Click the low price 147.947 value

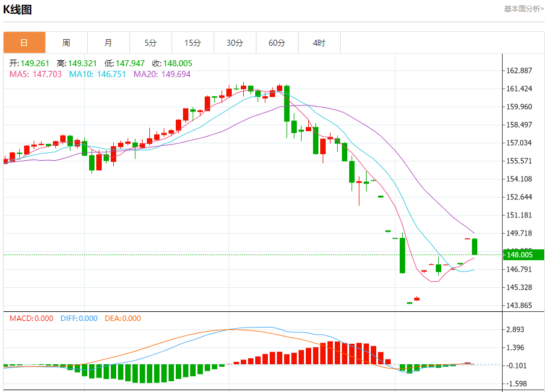(130, 63)
